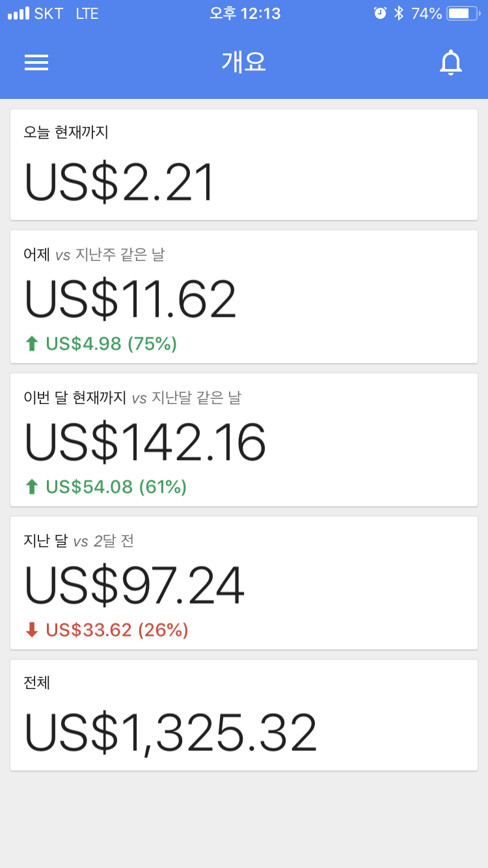
Task: Tap the battery icon in status bar
Action: [463, 14]
